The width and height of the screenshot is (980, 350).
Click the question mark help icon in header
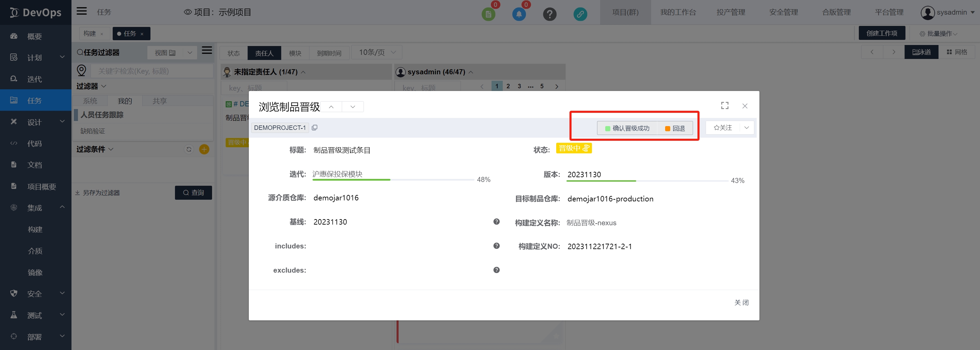pyautogui.click(x=549, y=14)
